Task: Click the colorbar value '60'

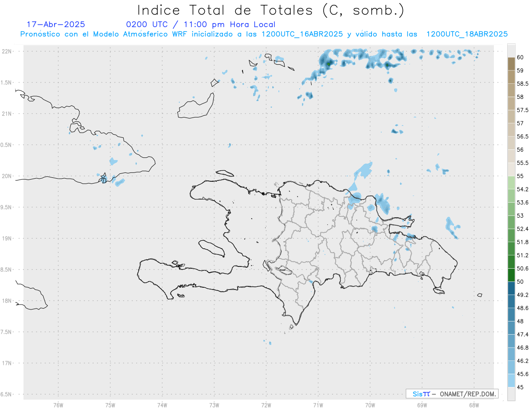Action: coord(520,57)
